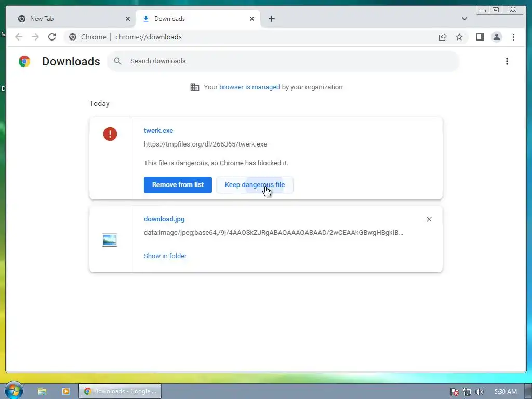Image resolution: width=532 pixels, height=399 pixels.
Task: Click the Chrome site info icon in address bar
Action: [x=73, y=37]
